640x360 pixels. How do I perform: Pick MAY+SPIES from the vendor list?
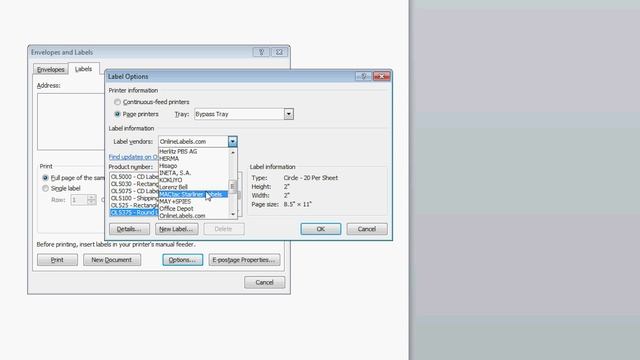193,201
